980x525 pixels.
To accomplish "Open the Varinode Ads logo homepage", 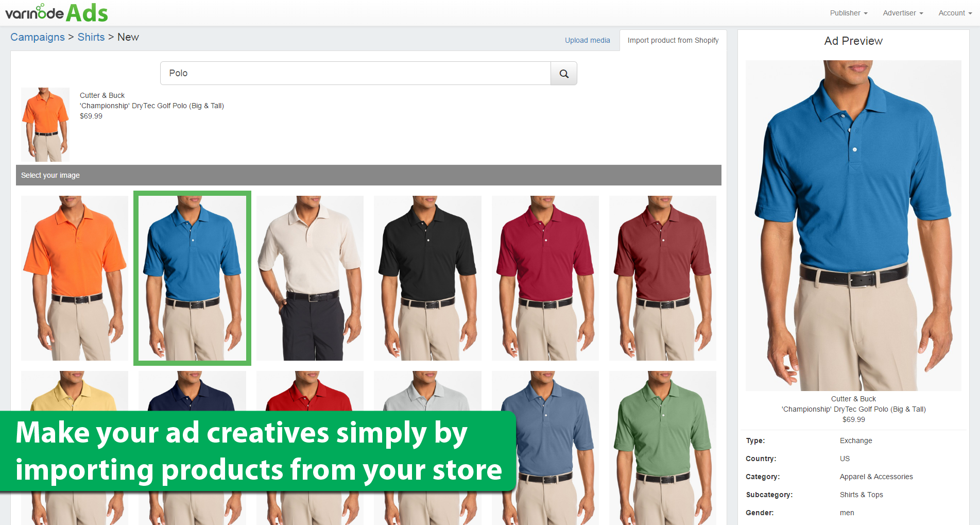I will [57, 13].
